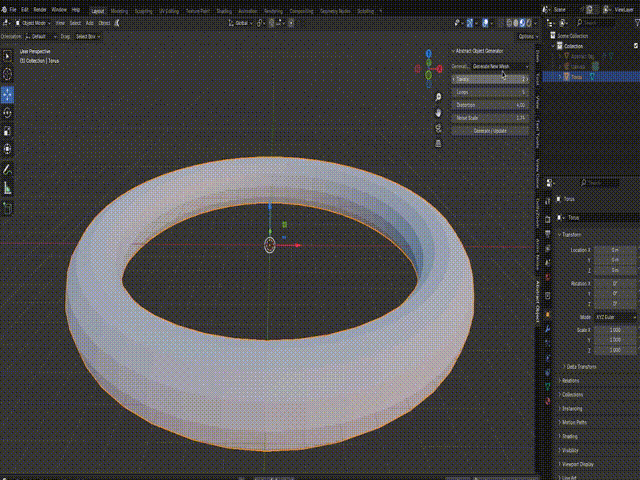Viewport: 640px width, 480px height.
Task: Open the outliner filter funnel icon
Action: click(637, 23)
